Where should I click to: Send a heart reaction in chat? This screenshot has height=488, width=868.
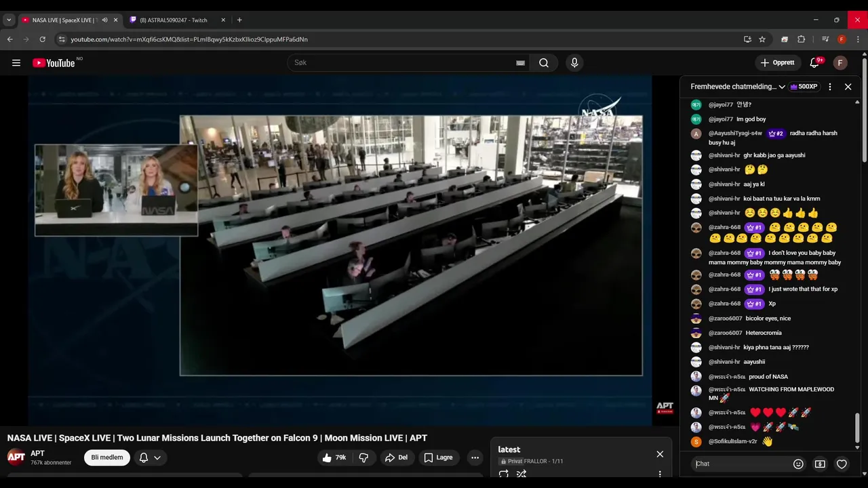(842, 464)
